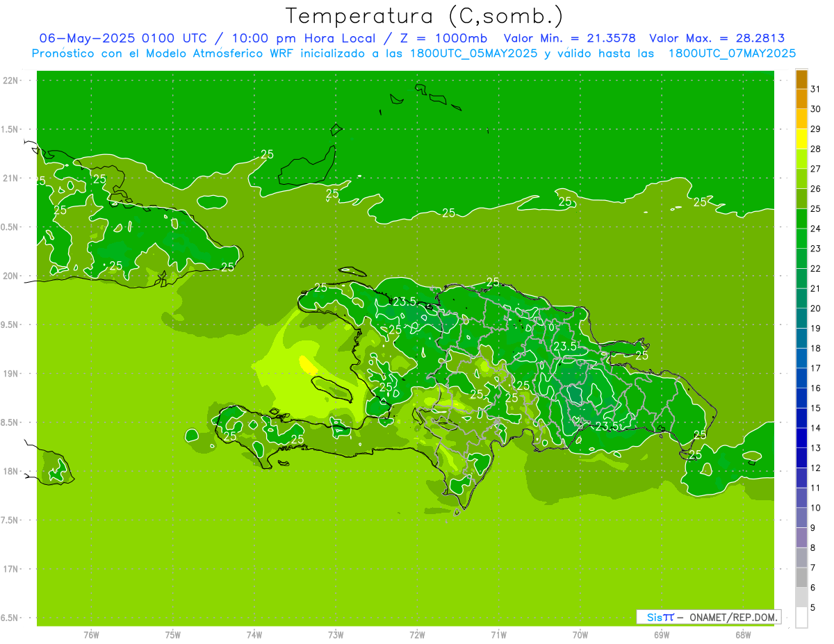The width and height of the screenshot is (834, 644).
Task: Click the color scale label 19
Action: pyautogui.click(x=815, y=328)
